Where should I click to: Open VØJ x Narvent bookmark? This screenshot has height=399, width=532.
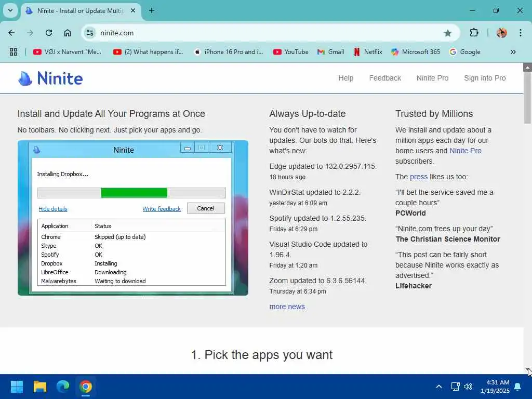(x=67, y=52)
